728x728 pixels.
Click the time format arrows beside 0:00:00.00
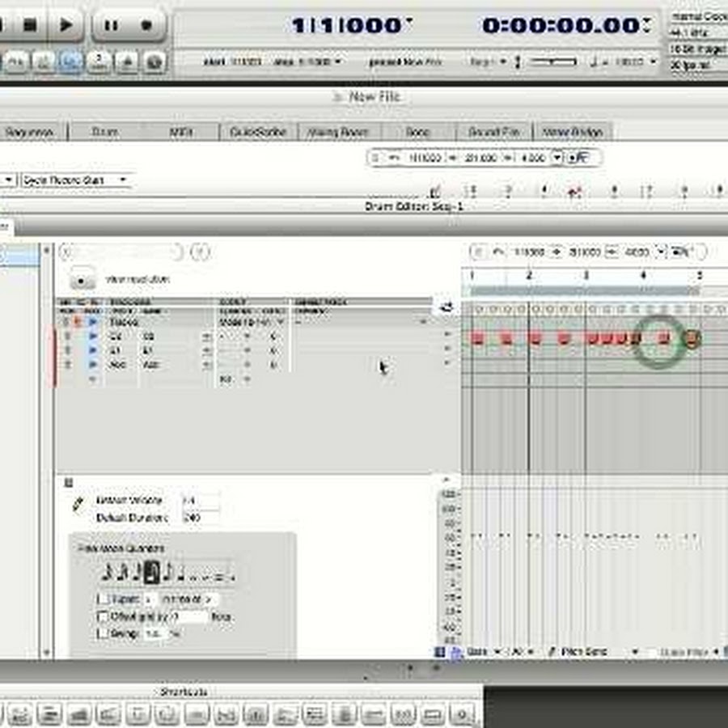pyautogui.click(x=647, y=24)
